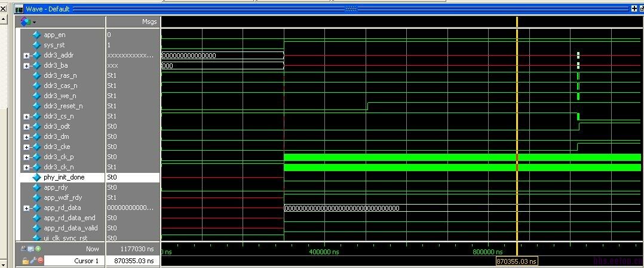Click the app_rdy signal diamond icon

[x=37, y=187]
